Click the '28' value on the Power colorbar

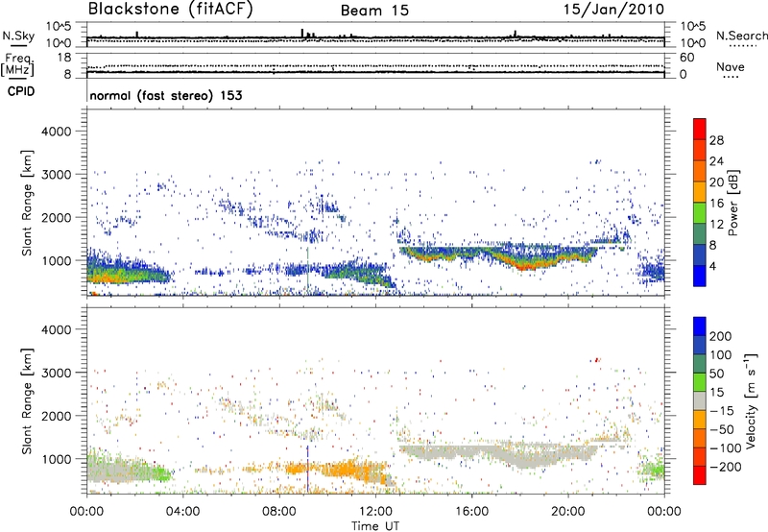pyautogui.click(x=716, y=140)
